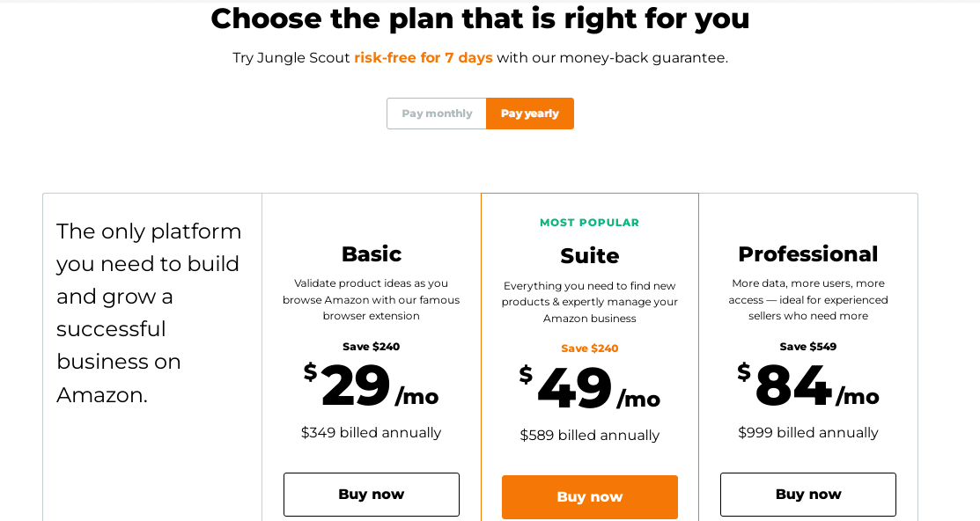This screenshot has width=980, height=521.
Task: Click the orange 'risk-free for 7 days' text
Action: pos(424,58)
